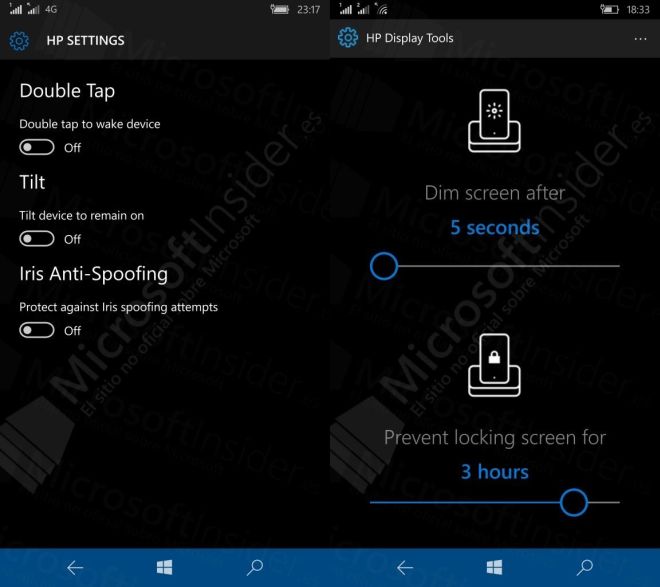Toggle Double tap to wake device switch

(x=37, y=147)
